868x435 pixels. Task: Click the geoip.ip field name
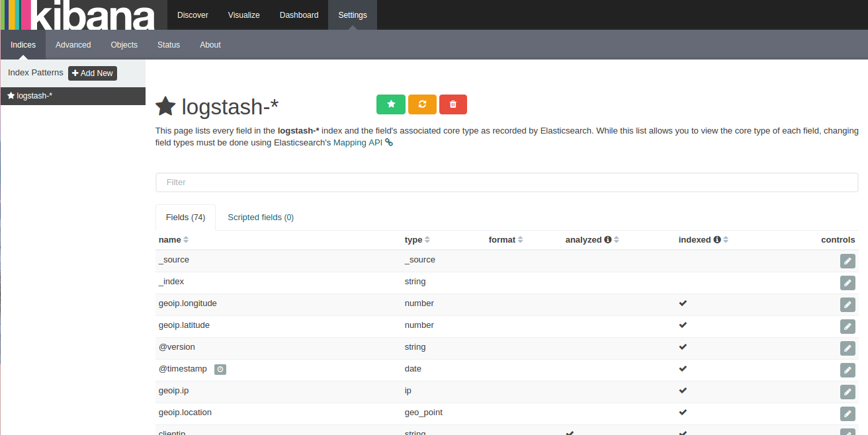[x=173, y=391]
